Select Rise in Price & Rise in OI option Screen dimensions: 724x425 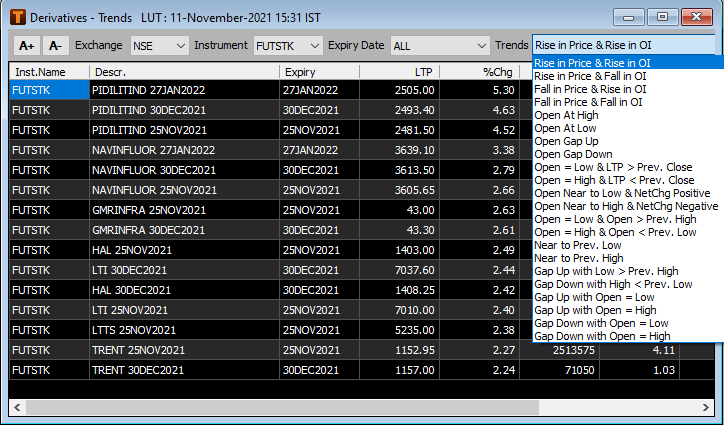[628, 62]
